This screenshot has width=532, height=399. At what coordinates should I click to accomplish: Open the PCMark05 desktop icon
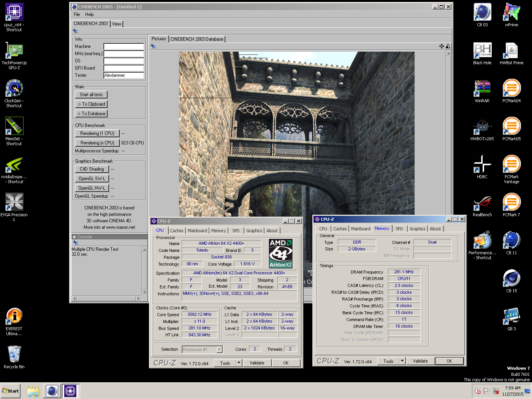511,129
